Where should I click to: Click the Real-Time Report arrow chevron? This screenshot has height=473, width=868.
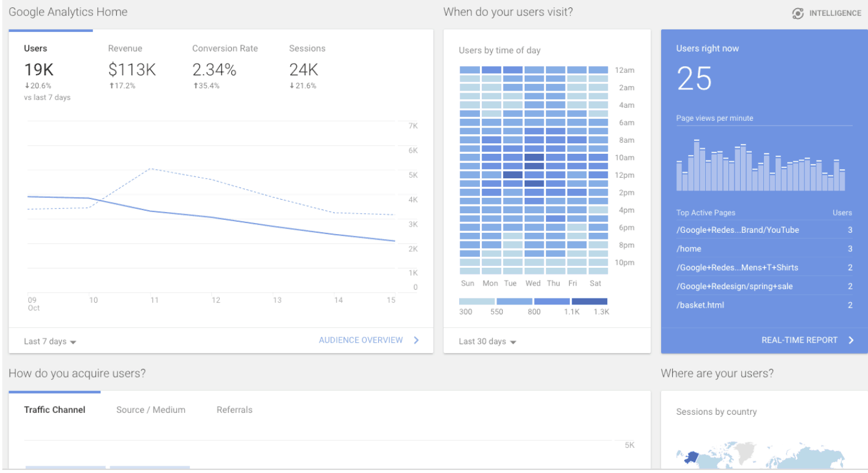pos(851,340)
